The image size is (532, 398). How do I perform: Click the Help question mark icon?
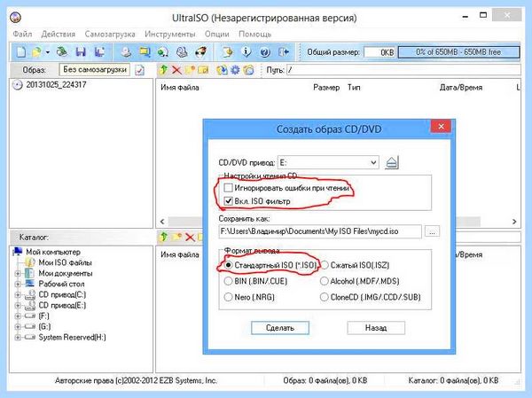coord(265,52)
